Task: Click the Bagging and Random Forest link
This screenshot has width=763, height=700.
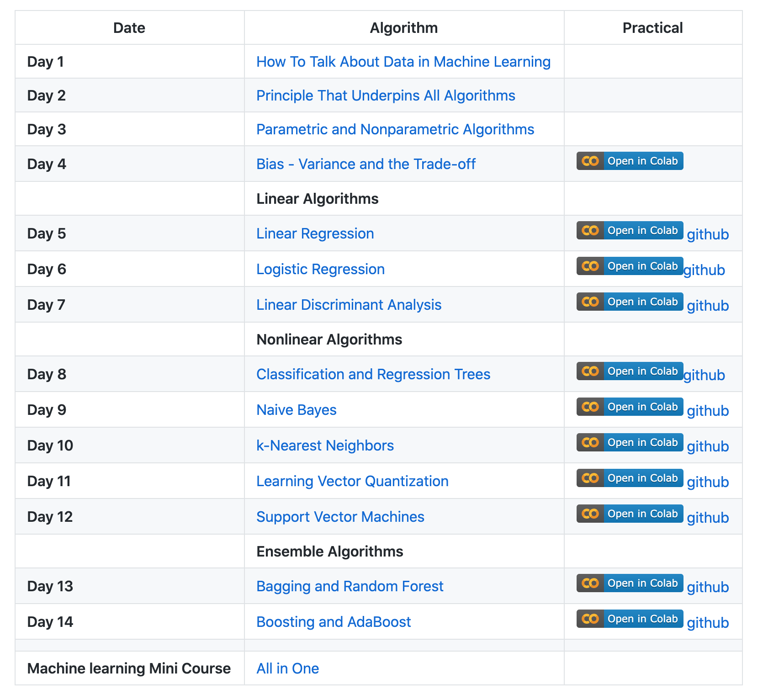Action: coord(350,586)
